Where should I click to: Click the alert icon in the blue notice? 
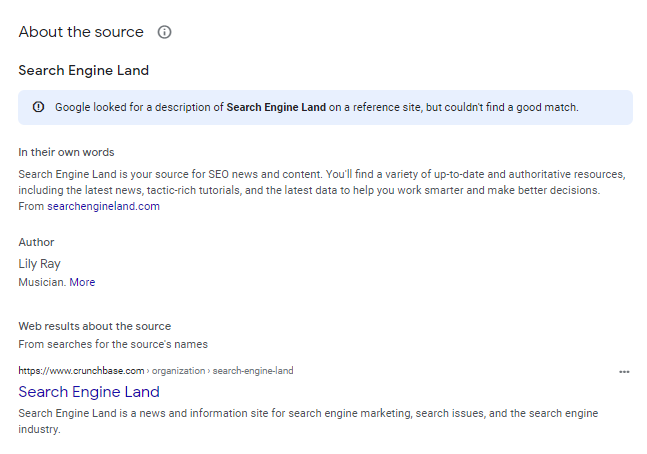pos(38,107)
